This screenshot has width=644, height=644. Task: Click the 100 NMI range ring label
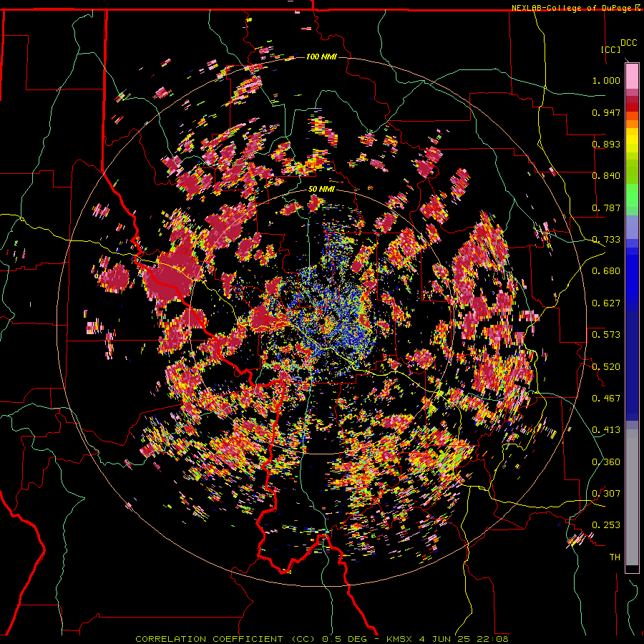pos(321,57)
